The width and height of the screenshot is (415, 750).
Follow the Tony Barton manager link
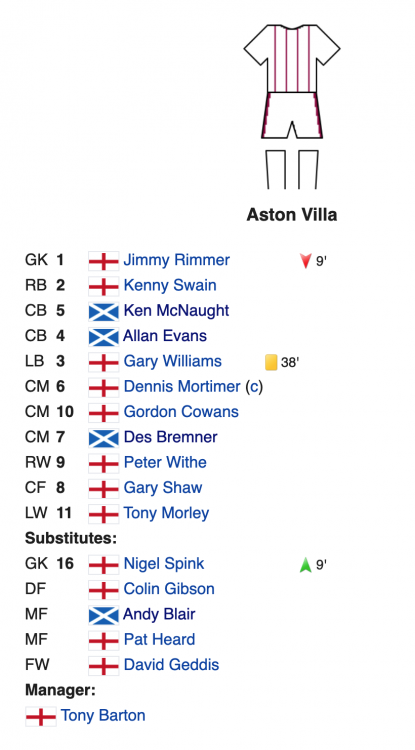tap(103, 716)
